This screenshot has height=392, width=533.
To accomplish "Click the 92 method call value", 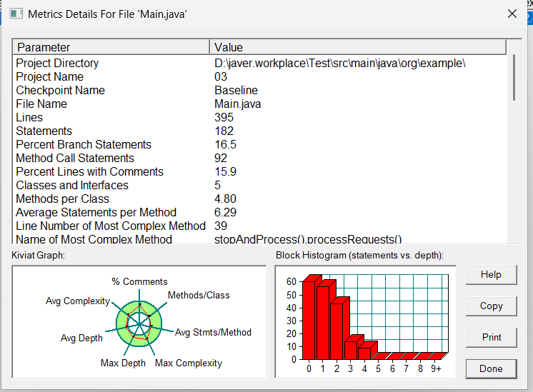I will click(221, 159).
